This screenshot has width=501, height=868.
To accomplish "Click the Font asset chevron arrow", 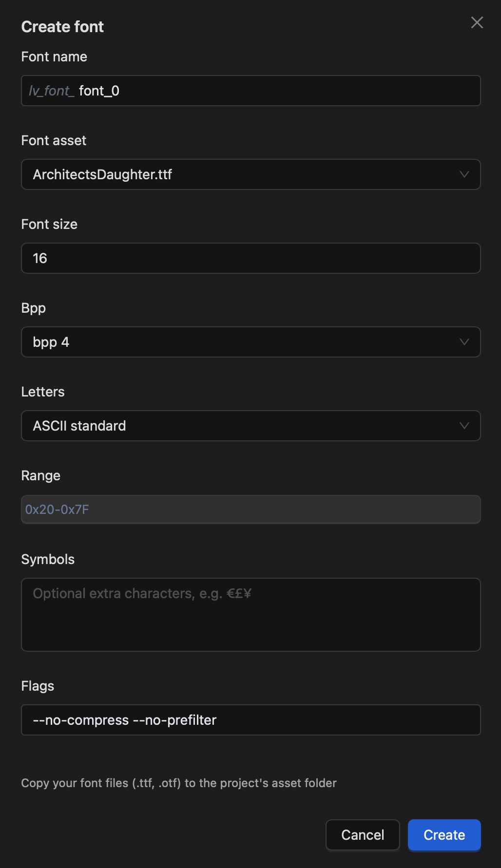I will [x=464, y=174].
